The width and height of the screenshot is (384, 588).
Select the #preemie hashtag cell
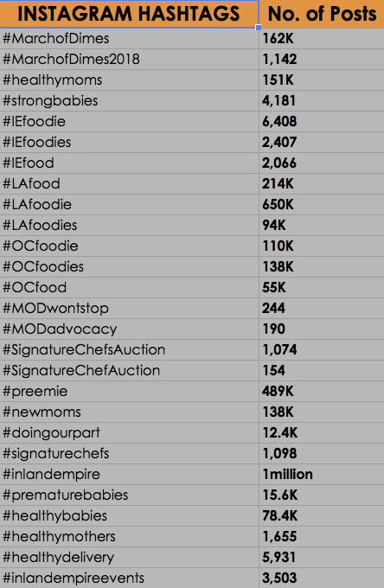pos(129,391)
